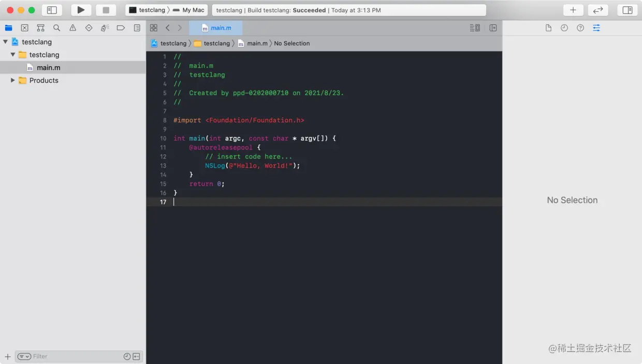Add a new editor pane on the right
The height and width of the screenshot is (364, 642).
pos(493,28)
